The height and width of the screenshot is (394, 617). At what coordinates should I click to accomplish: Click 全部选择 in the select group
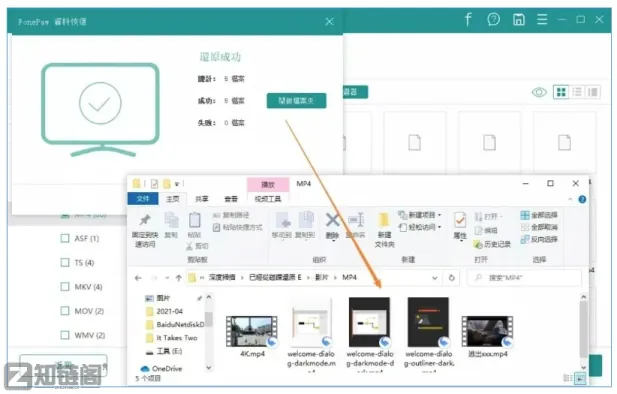[x=539, y=215]
